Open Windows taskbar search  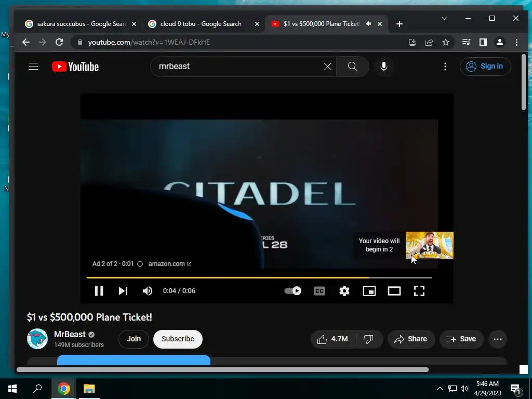point(37,389)
